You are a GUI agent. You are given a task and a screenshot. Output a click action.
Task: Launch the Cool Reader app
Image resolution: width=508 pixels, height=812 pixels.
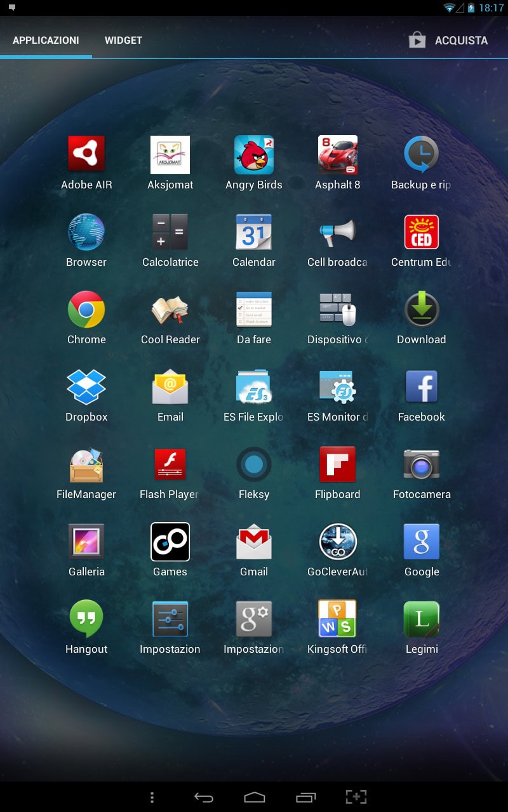[170, 309]
